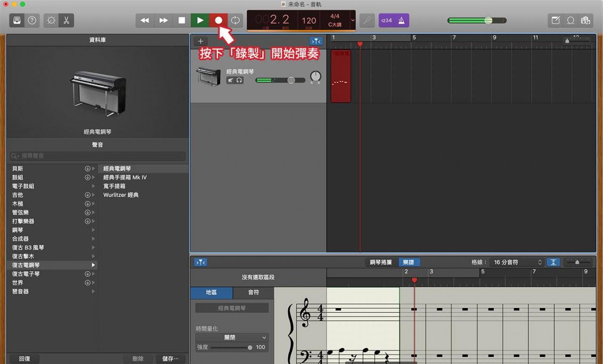The height and width of the screenshot is (364, 603).
Task: Click the Fast Forward button
Action: (x=163, y=20)
